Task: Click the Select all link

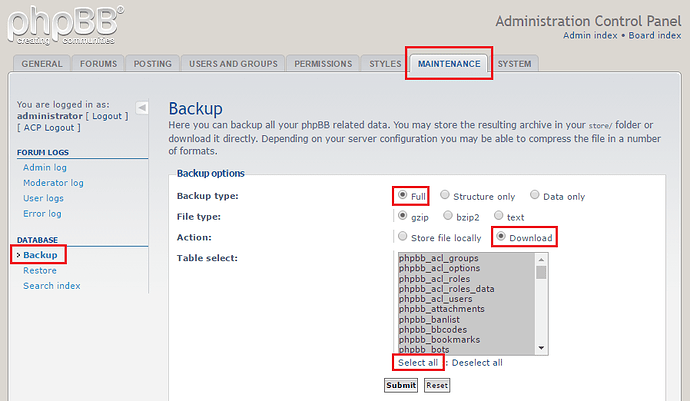Action: point(418,363)
